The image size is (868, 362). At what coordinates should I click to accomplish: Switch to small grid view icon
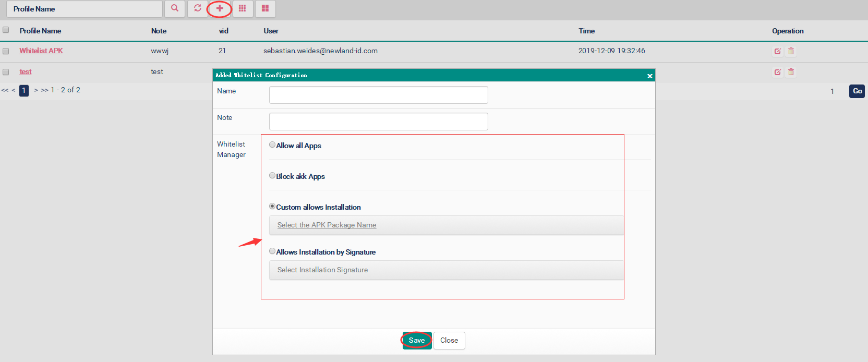click(242, 8)
